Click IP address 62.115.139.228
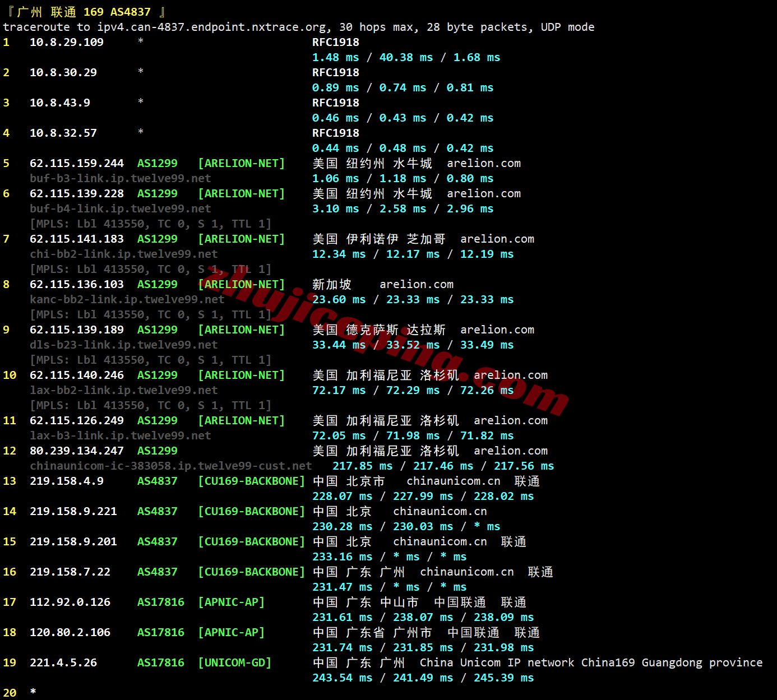The height and width of the screenshot is (700, 777). [x=77, y=193]
